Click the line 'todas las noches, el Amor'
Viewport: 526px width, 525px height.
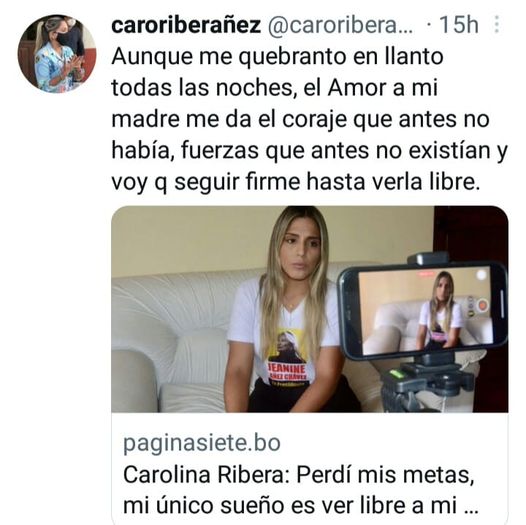coord(274,88)
